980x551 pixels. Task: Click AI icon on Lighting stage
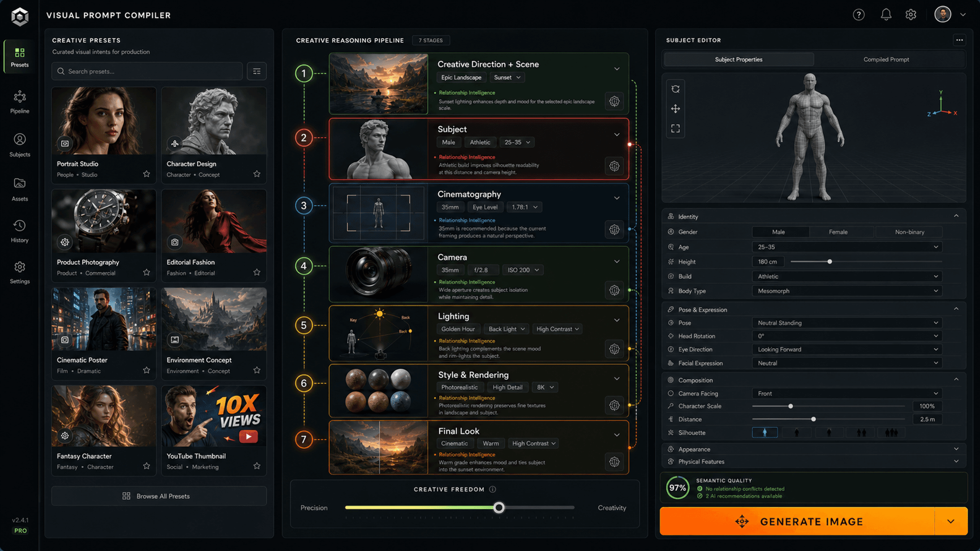pos(614,349)
